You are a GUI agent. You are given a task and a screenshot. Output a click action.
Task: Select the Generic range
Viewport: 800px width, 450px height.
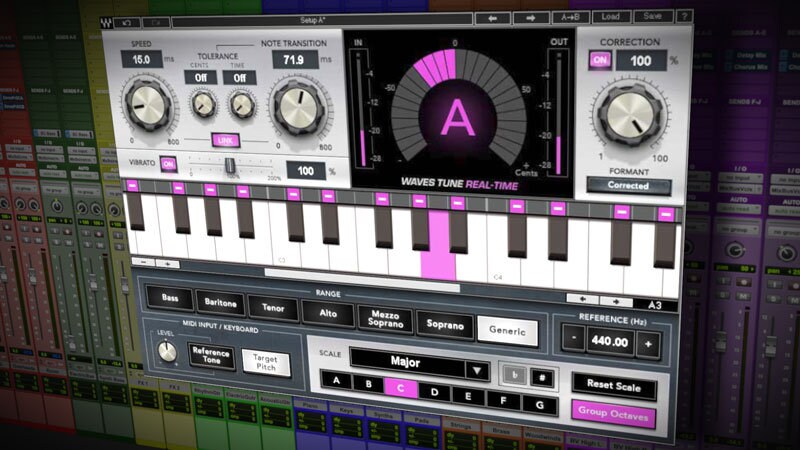[x=507, y=331]
